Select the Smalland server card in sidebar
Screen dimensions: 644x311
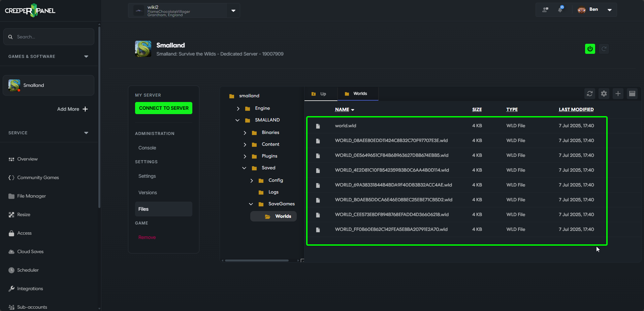click(49, 85)
